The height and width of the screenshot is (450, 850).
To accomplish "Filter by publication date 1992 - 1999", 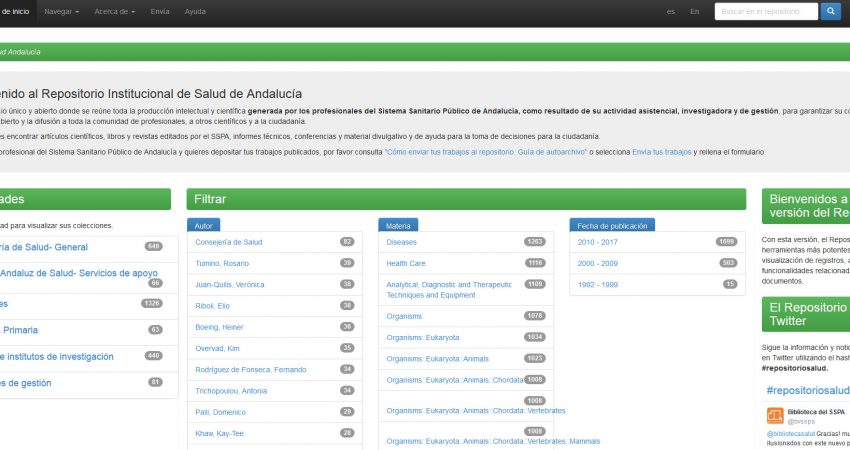I will coord(597,285).
